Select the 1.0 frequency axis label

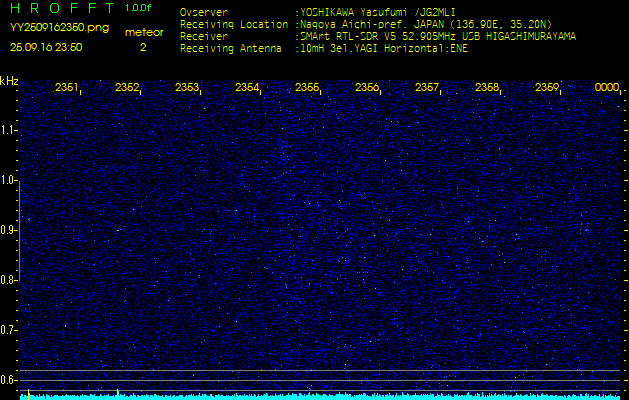point(9,180)
